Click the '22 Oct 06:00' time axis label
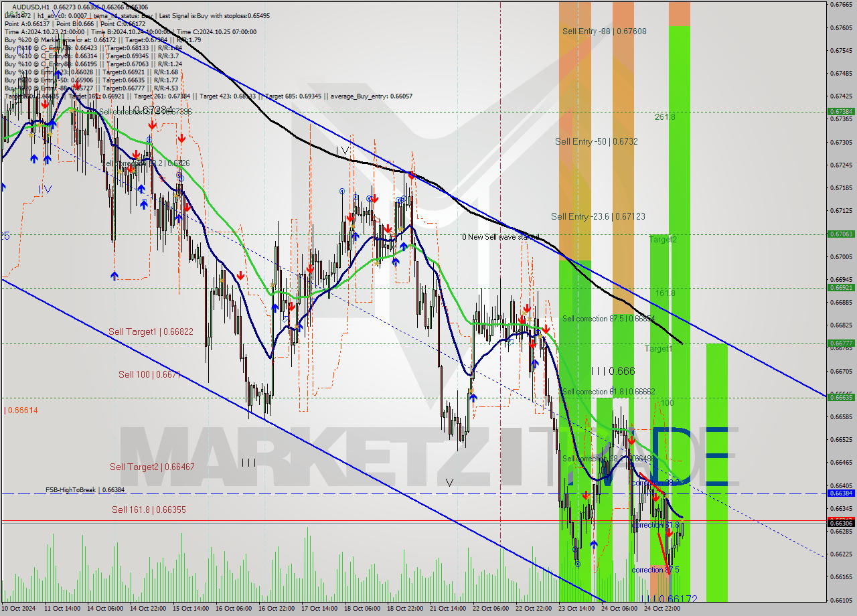The width and height of the screenshot is (857, 616). 489,609
